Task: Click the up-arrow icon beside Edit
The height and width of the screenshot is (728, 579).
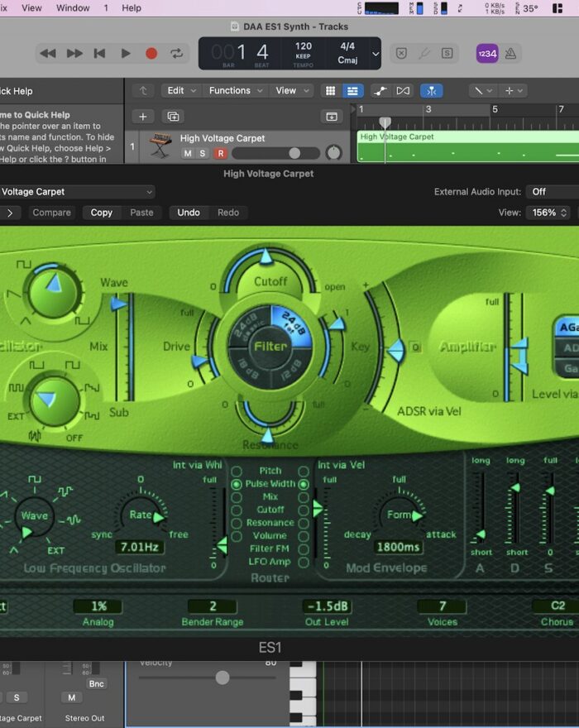Action: [143, 90]
